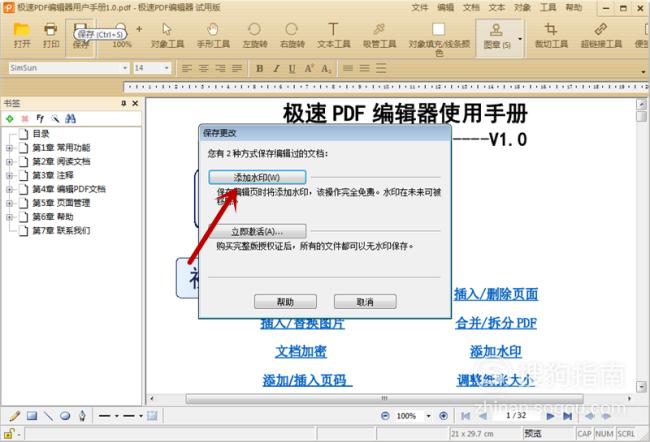The image size is (650, 442).
Task: Choose the 图章 (S) stamp tool
Action: pos(496,36)
